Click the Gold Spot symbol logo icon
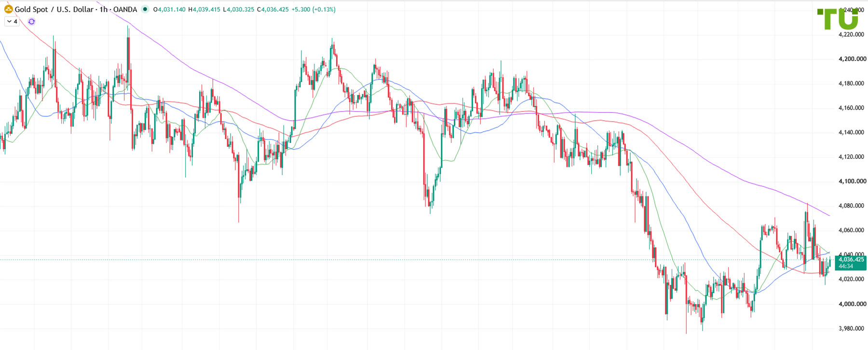This screenshot has width=868, height=350. 8,9
